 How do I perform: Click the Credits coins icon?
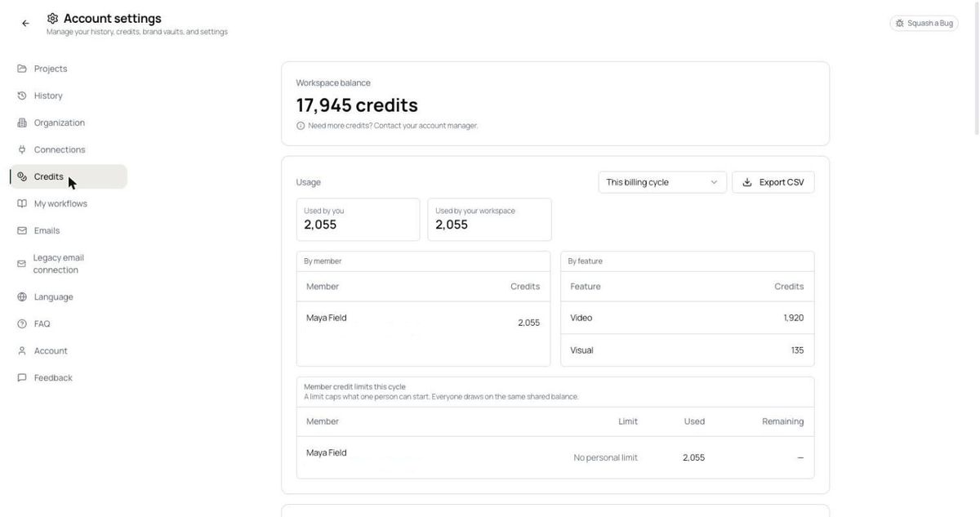click(x=22, y=176)
